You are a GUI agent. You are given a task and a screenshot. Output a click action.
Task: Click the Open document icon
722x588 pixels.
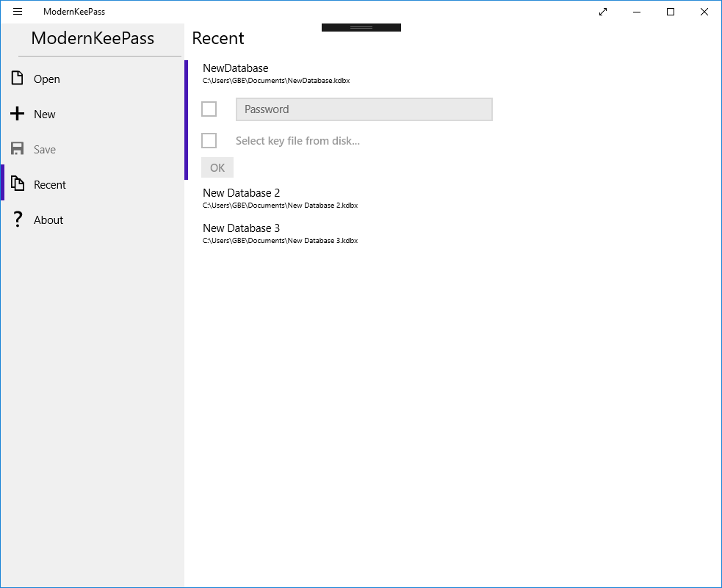pyautogui.click(x=18, y=79)
